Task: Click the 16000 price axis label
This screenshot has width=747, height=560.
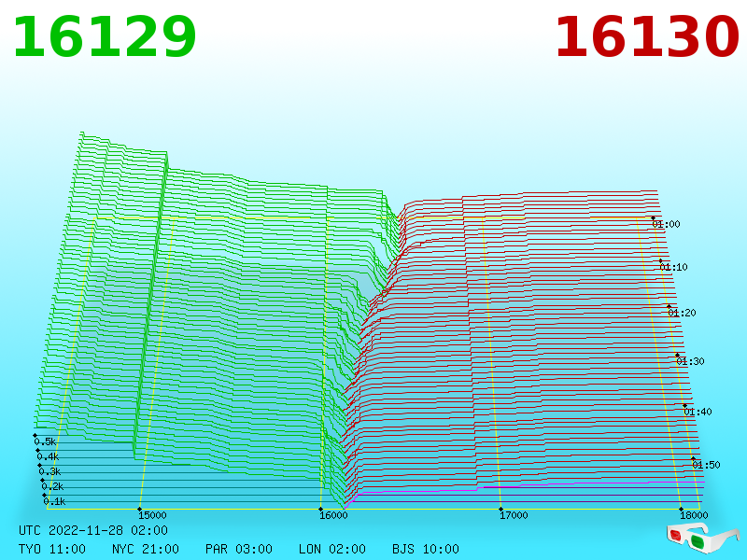Action: click(x=333, y=515)
